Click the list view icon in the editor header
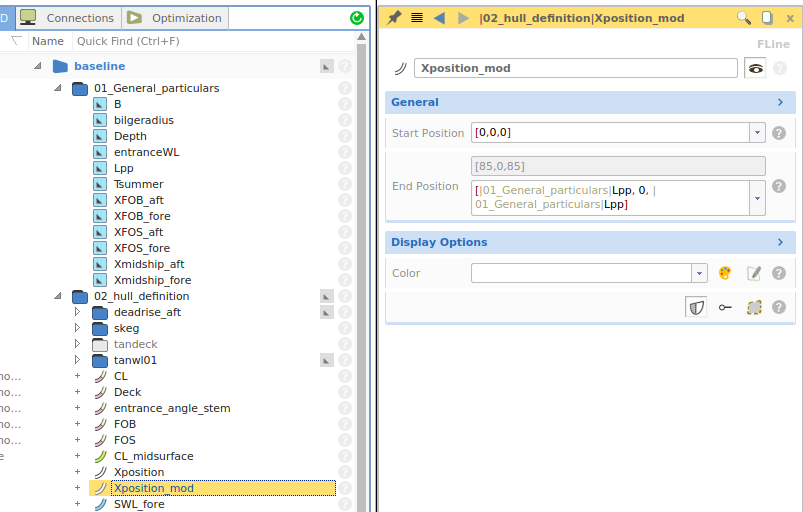The height and width of the screenshot is (512, 803). tap(417, 18)
